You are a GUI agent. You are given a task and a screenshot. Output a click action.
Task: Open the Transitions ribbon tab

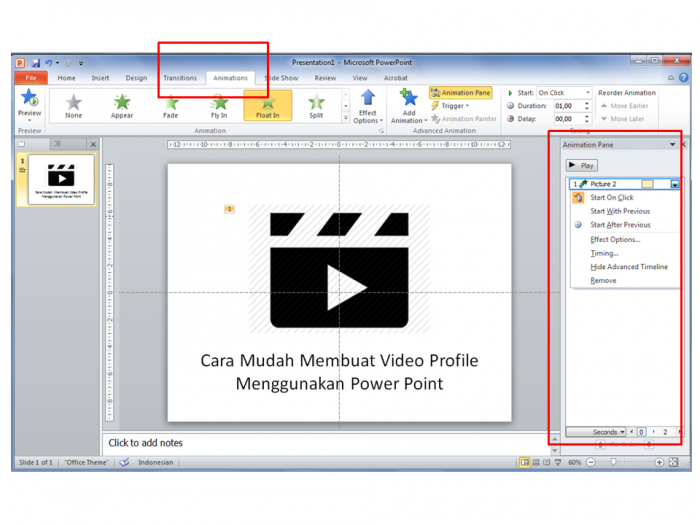click(x=180, y=78)
